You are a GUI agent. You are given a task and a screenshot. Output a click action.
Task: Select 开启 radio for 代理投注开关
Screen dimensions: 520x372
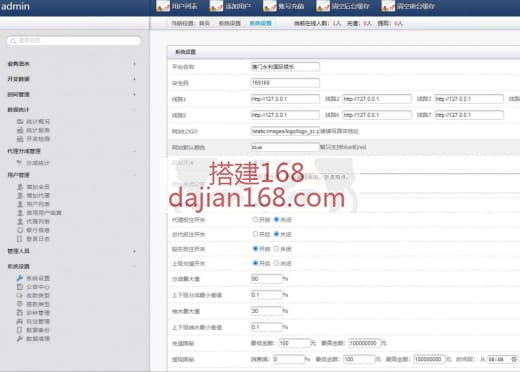point(255,220)
